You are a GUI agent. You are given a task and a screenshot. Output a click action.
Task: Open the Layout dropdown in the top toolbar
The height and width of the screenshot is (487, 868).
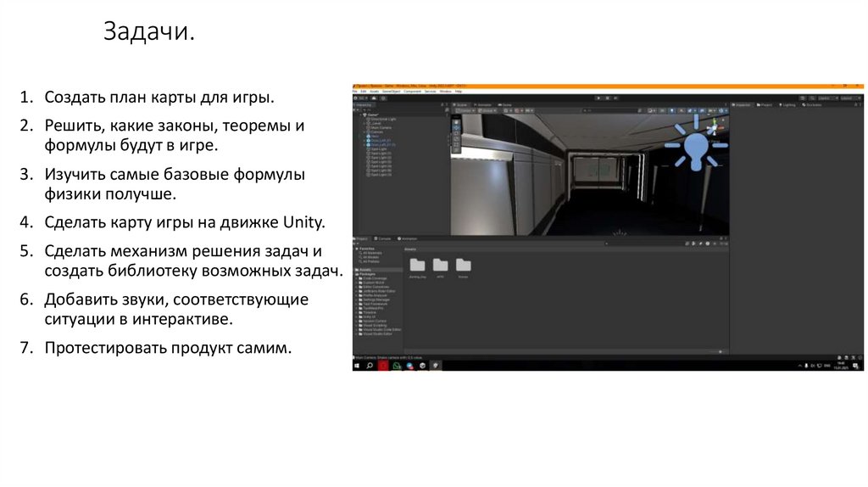pyautogui.click(x=851, y=98)
